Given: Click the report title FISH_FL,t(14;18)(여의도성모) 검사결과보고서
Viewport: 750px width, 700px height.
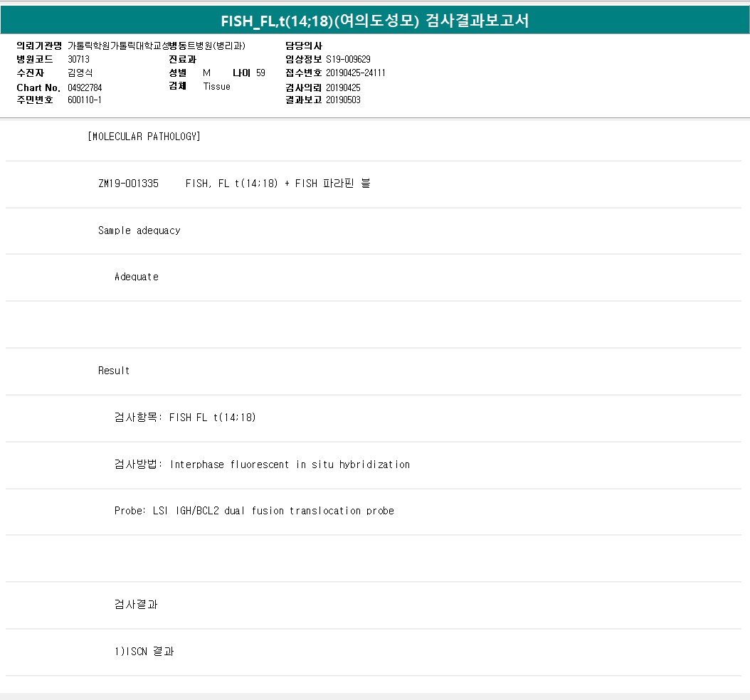Looking at the screenshot, I should tap(374, 21).
